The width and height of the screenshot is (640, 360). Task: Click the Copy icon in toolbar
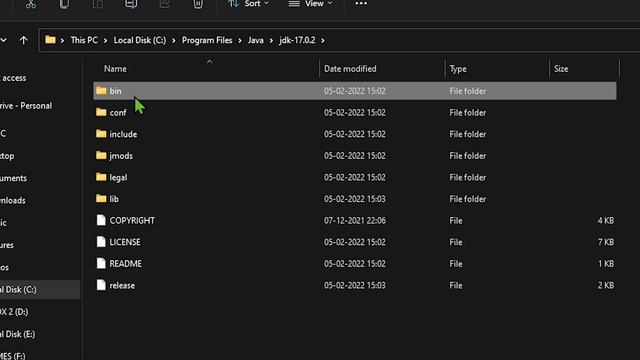[64, 4]
